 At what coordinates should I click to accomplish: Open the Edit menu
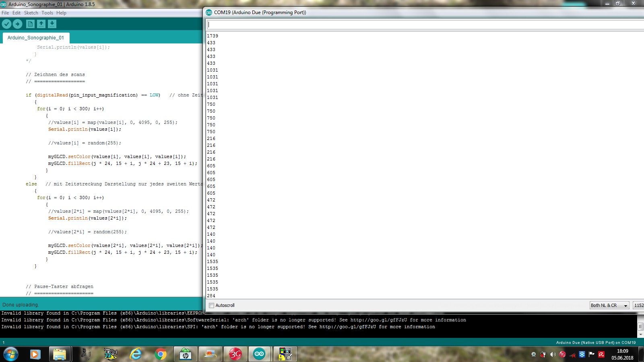pyautogui.click(x=17, y=13)
